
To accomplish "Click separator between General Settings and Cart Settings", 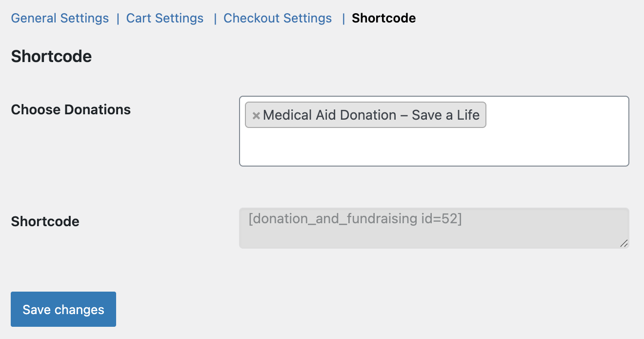I will (118, 19).
